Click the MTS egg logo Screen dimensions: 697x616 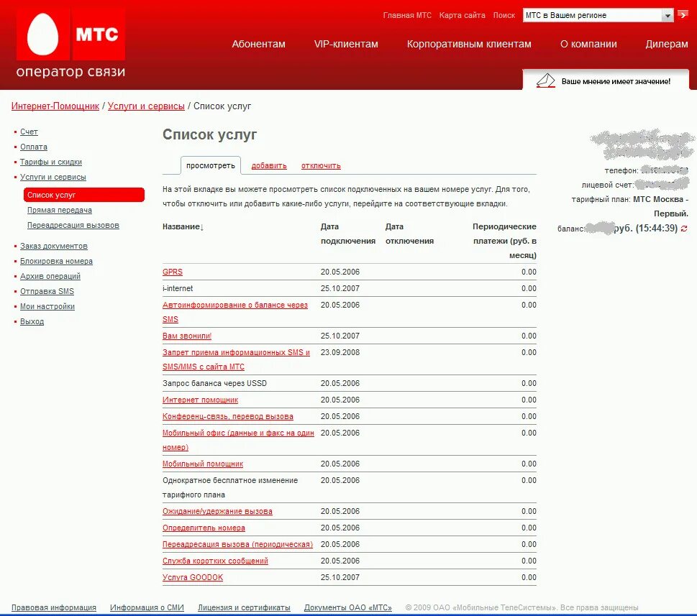click(43, 35)
